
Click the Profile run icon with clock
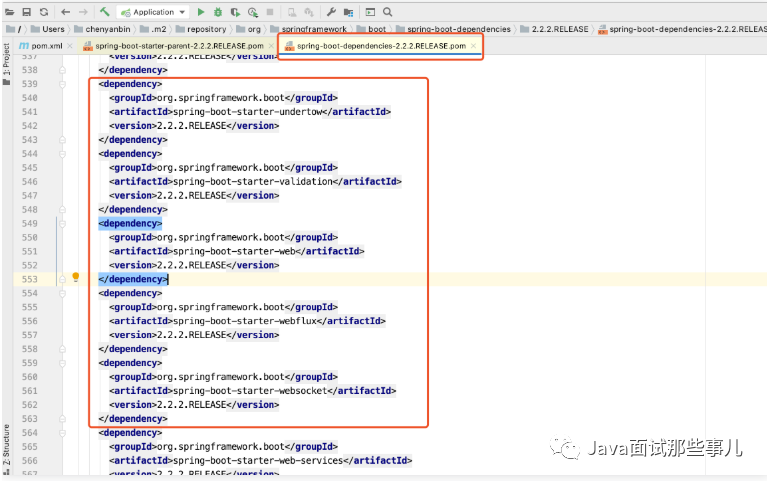pos(253,12)
